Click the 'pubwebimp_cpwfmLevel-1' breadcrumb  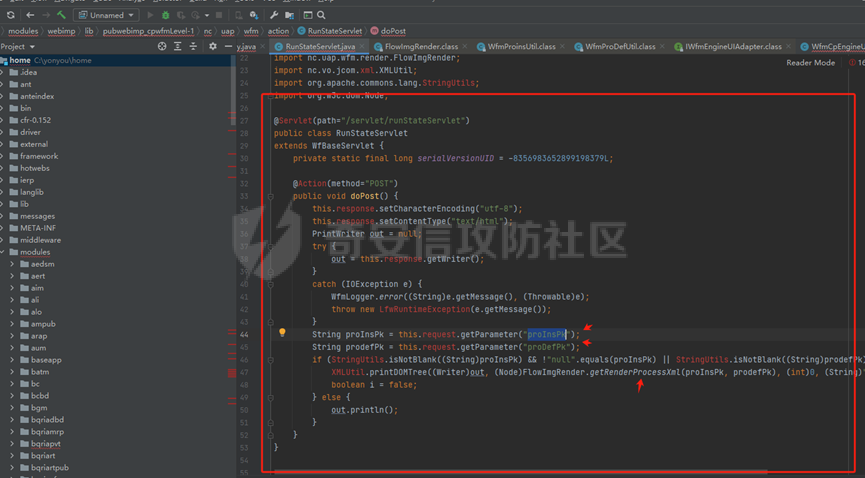(x=148, y=31)
